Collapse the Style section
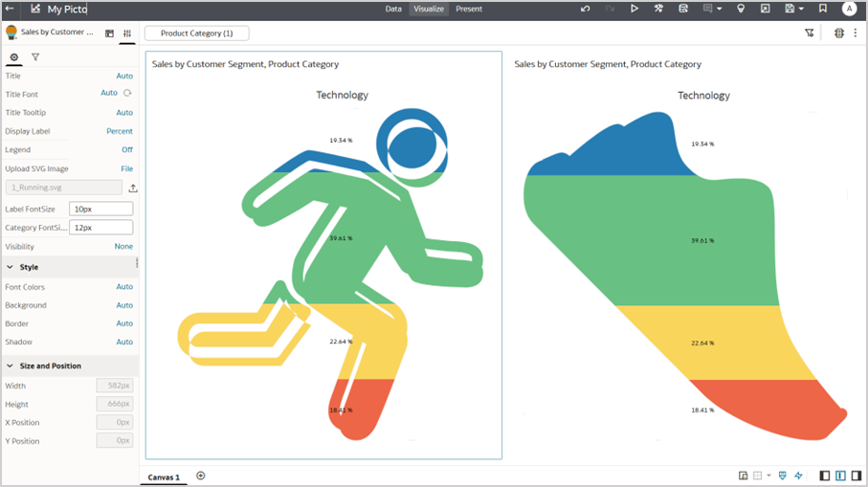Screen dimensions: 868x487 [x=10, y=267]
